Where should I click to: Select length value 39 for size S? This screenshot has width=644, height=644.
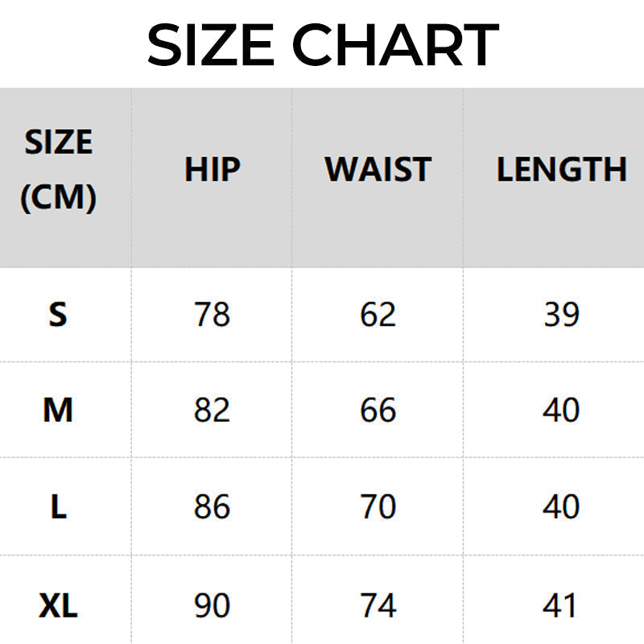(561, 315)
